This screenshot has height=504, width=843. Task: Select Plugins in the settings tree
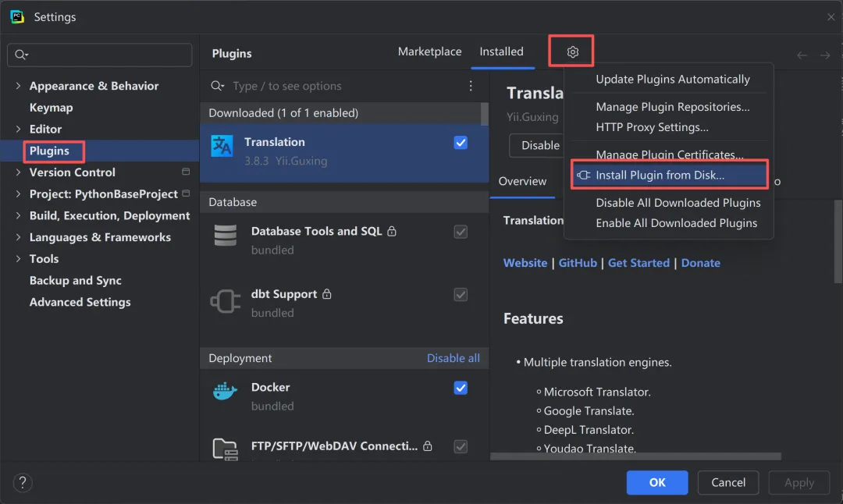[49, 151]
